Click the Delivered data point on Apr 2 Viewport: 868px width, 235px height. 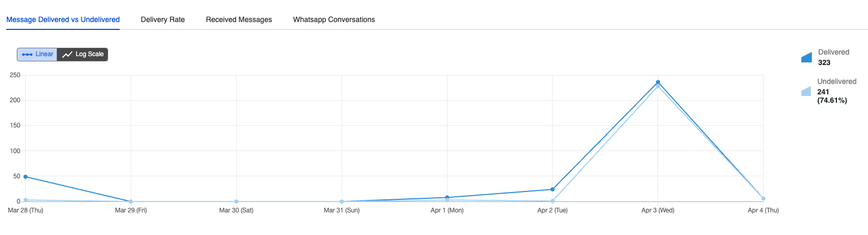553,189
